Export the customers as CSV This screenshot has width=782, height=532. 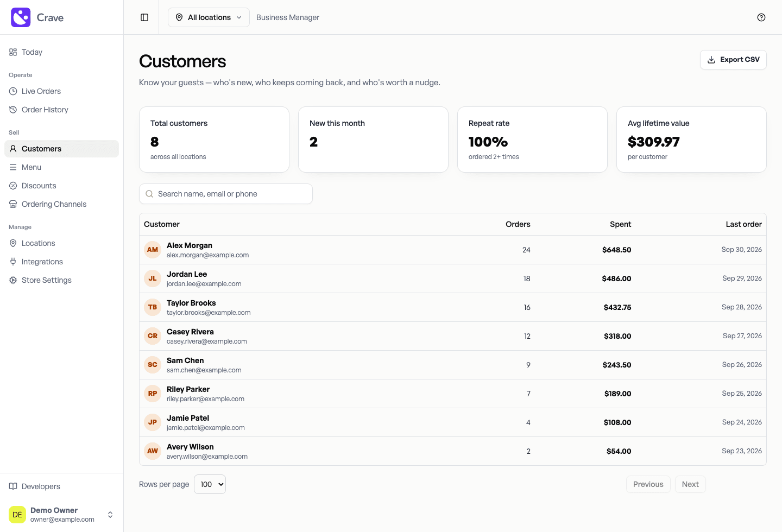point(733,60)
